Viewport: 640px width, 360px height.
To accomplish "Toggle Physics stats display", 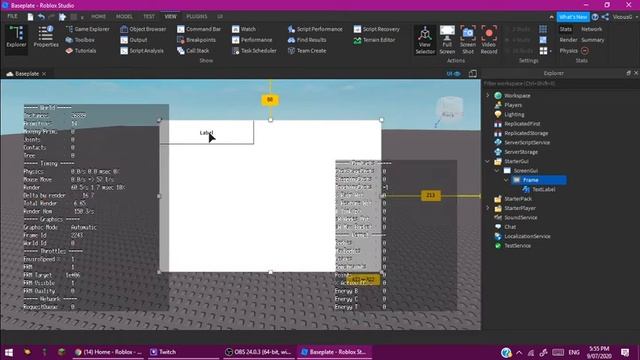I will click(x=568, y=51).
